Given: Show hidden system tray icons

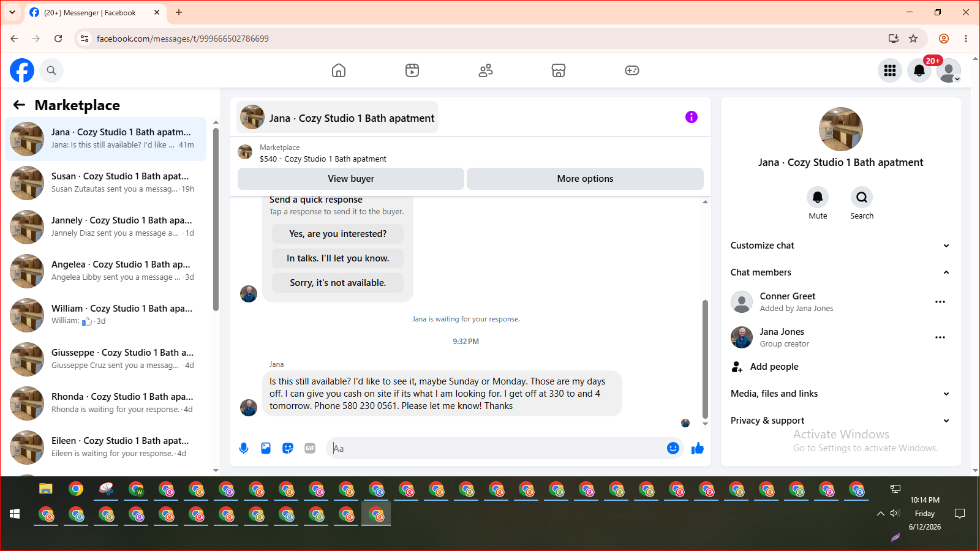Looking at the screenshot, I should pyautogui.click(x=880, y=514).
